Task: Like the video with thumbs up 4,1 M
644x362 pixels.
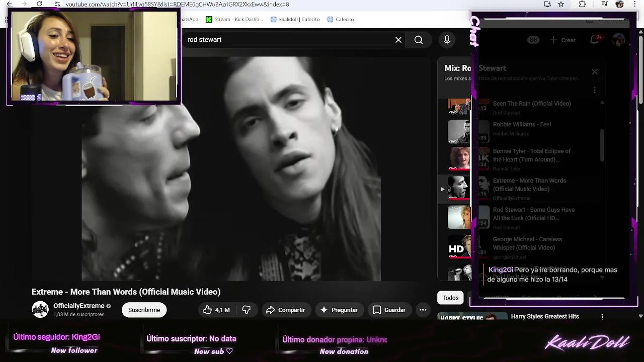Action: (x=216, y=310)
